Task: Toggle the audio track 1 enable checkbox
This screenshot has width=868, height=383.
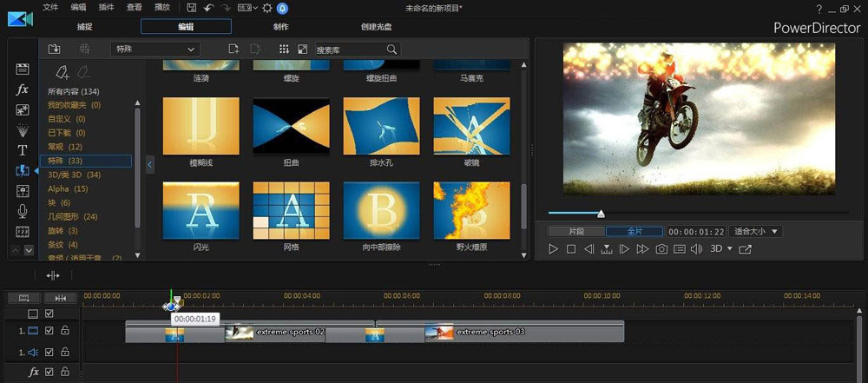Action: point(49,352)
